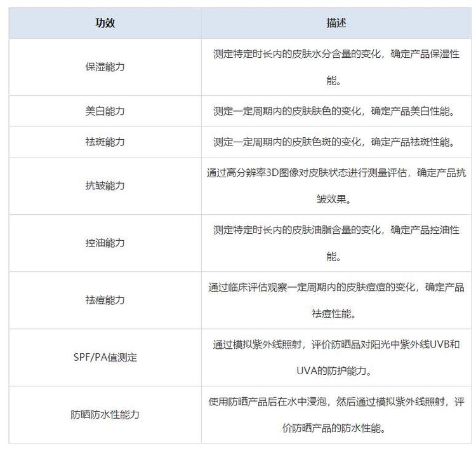Click the description about 皮肤油脂含量 changes
This screenshot has width=476, height=453.
pyautogui.click(x=336, y=230)
